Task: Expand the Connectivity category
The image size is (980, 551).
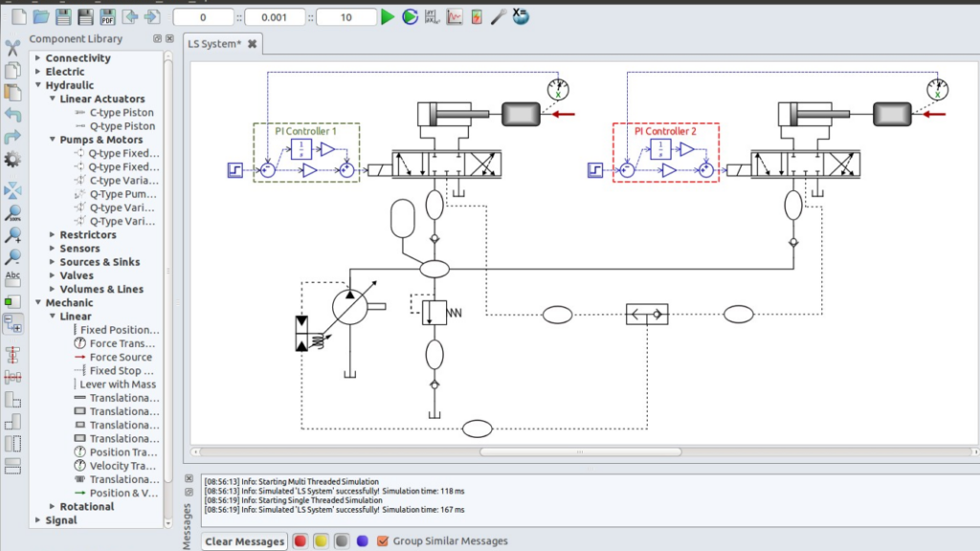Action: click(x=38, y=57)
